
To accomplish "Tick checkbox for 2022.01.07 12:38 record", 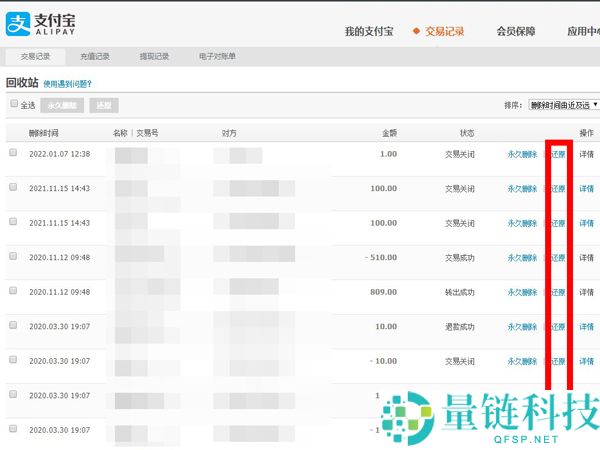I will click(x=14, y=153).
